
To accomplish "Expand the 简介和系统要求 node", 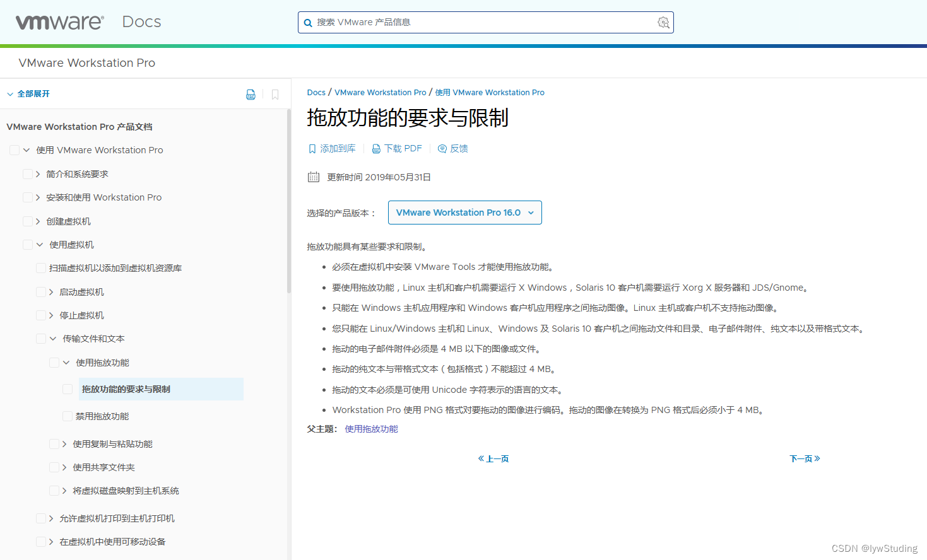I will click(38, 174).
